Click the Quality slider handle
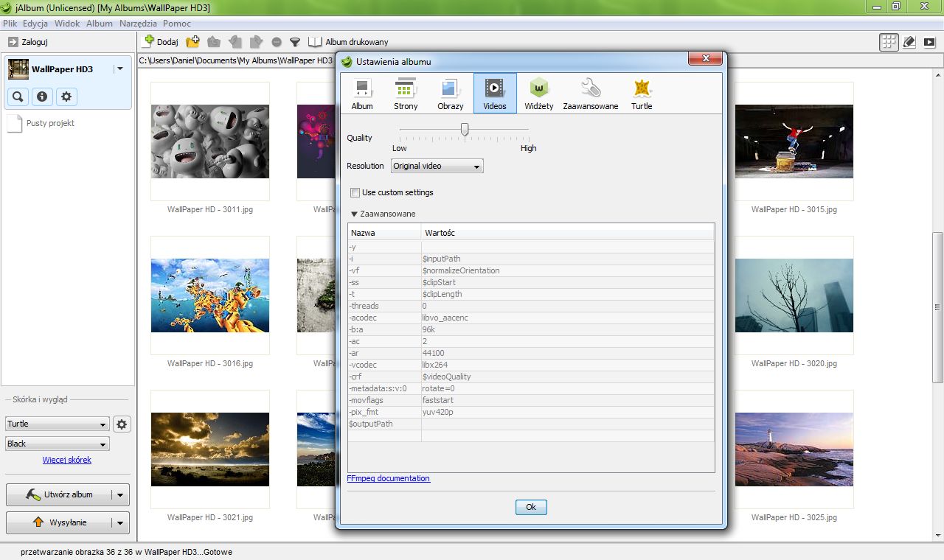 coord(465,130)
